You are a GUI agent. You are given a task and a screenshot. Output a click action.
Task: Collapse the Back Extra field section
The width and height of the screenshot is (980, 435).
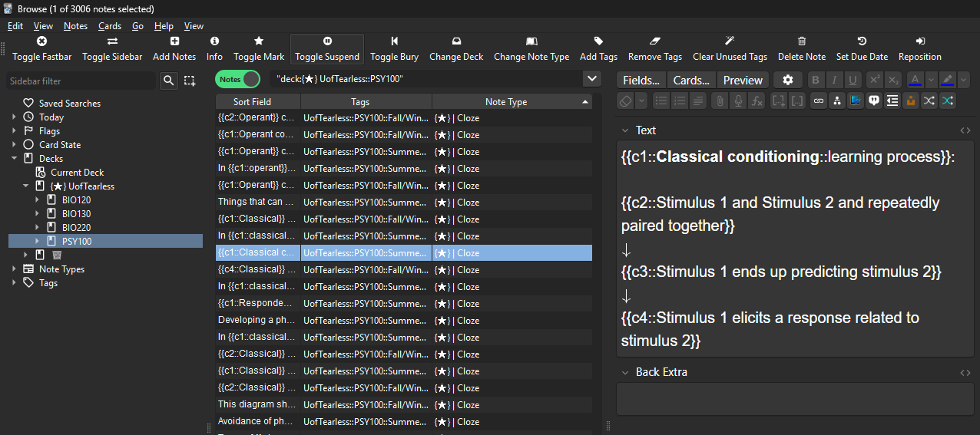(625, 372)
